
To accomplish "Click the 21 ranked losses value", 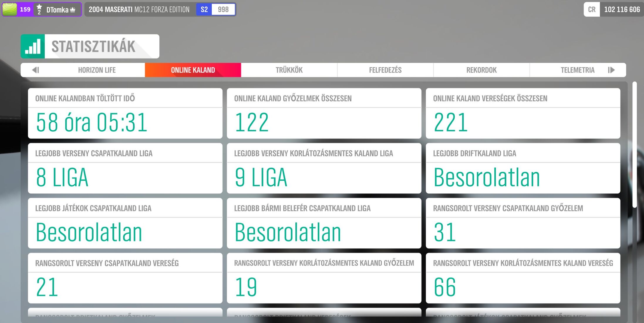I will click(x=47, y=287).
